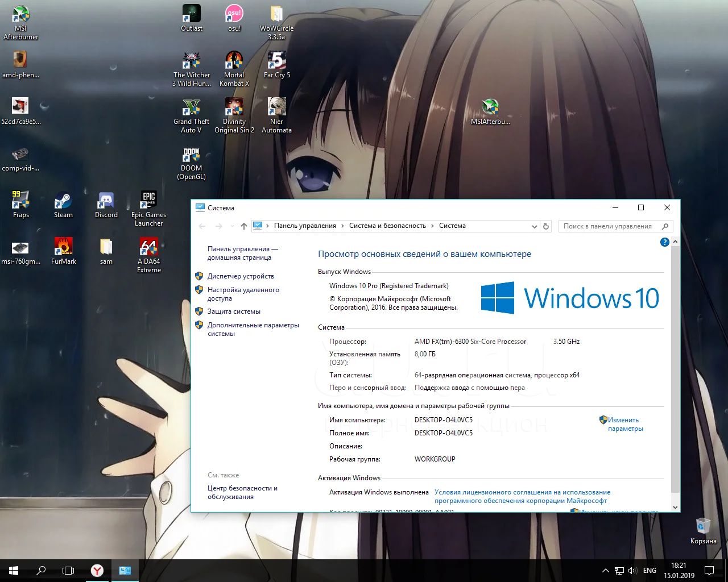Open the recent locations dropdown arrow
Viewport: 728px width, 582px height.
tap(232, 226)
